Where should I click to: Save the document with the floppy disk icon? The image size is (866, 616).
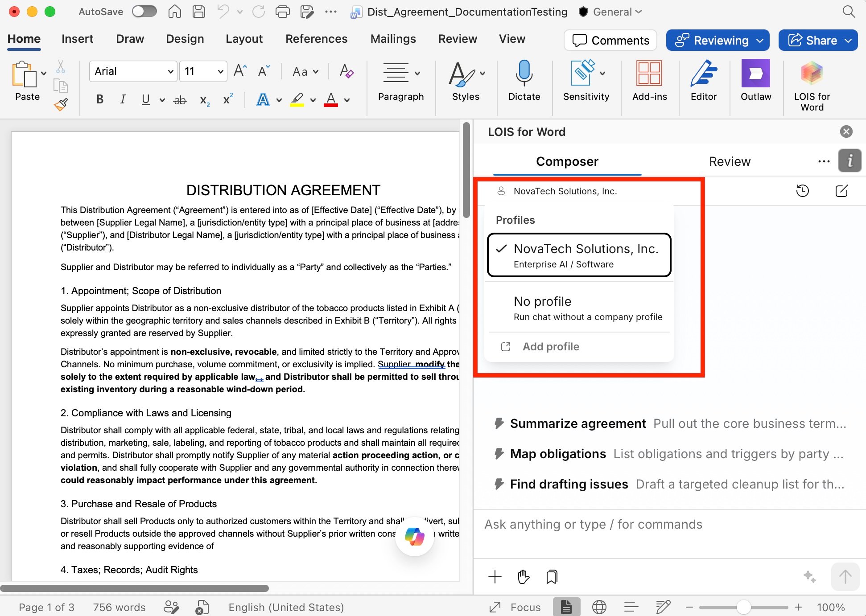tap(199, 12)
